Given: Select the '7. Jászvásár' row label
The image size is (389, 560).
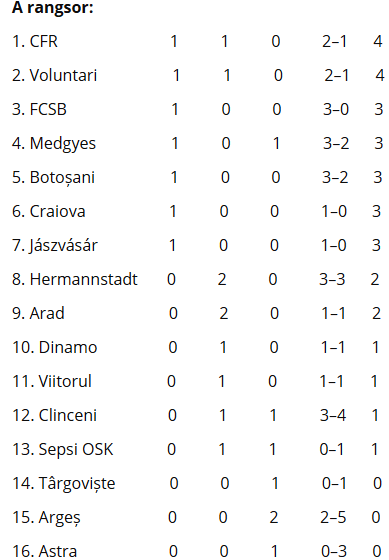Looking at the screenshot, I should 55,245.
